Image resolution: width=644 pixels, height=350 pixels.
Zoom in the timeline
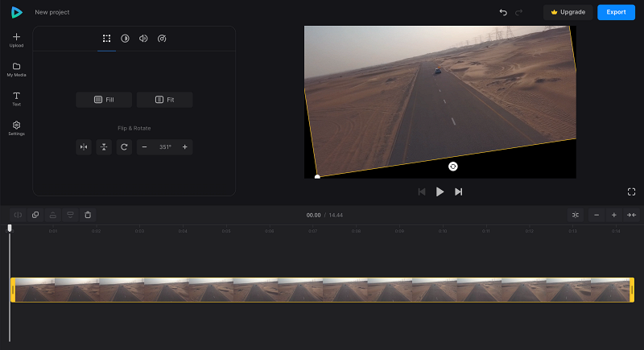pos(614,215)
